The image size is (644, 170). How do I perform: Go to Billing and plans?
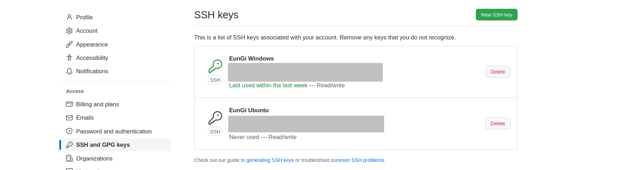[x=98, y=104]
